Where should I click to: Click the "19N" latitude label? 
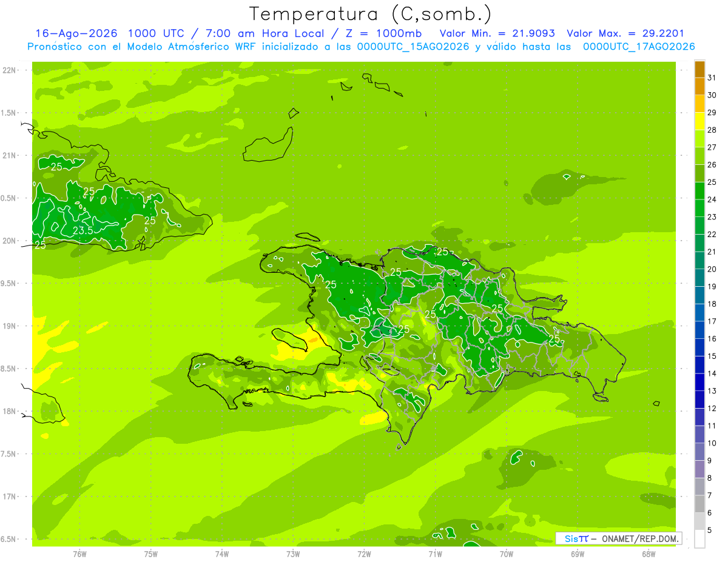[9, 326]
